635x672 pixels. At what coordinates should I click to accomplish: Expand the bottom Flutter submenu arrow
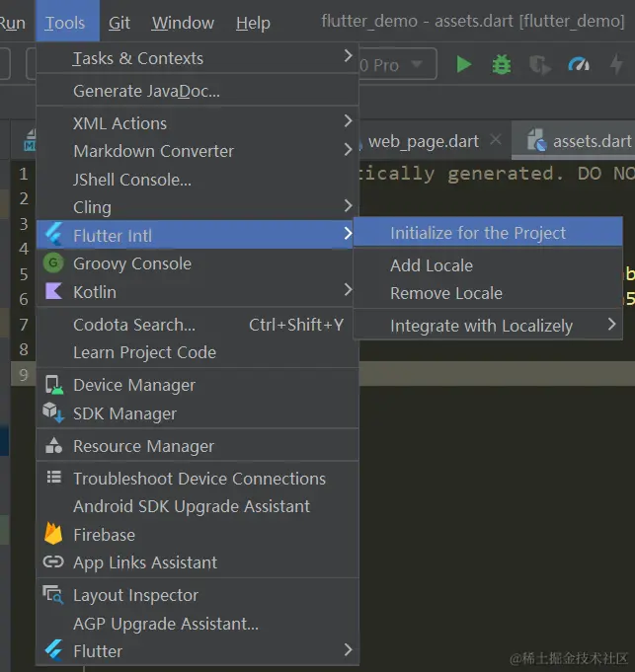click(x=349, y=649)
